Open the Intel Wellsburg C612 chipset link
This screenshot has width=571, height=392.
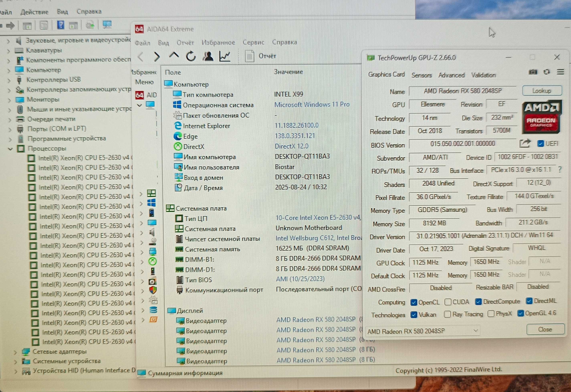319,238
